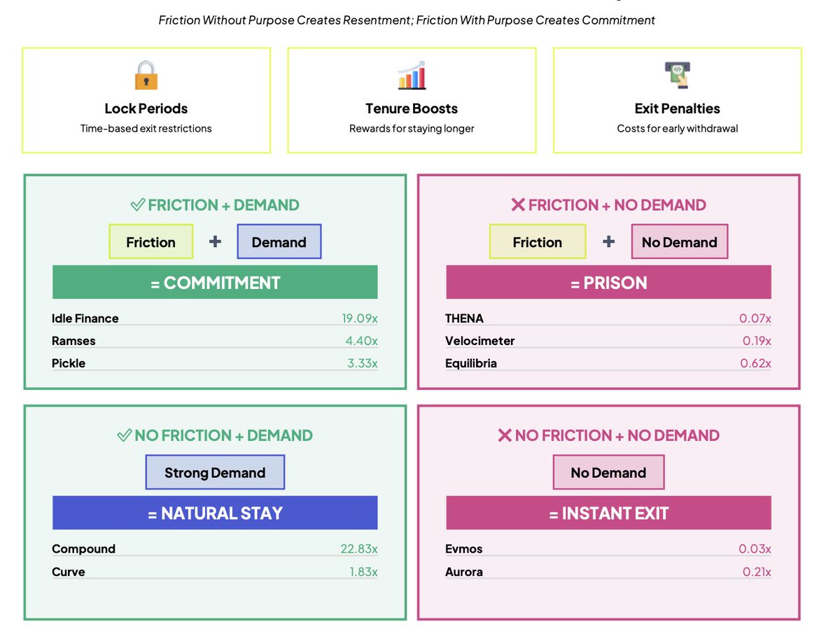The height and width of the screenshot is (634, 840).
Task: Click the Aurora row label
Action: pos(464,572)
